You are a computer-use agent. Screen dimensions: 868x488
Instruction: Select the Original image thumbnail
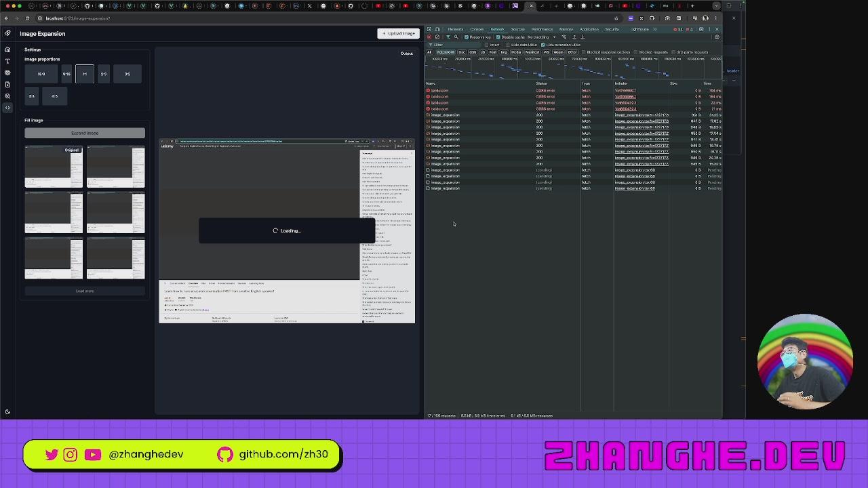click(54, 166)
